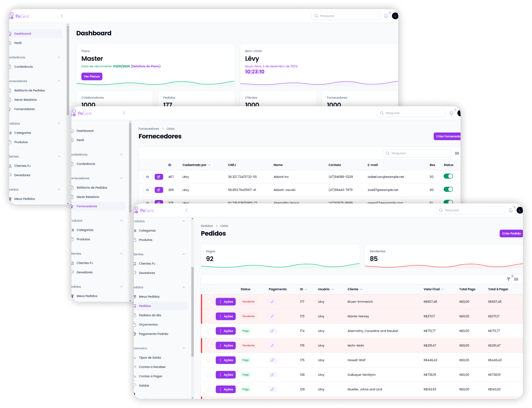Viewport: 532px width, 408px height.
Task: Click the Criar Pedido button
Action: (511, 233)
